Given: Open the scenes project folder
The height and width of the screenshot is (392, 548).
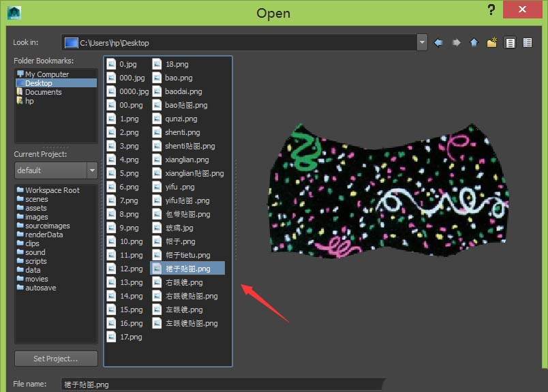Looking at the screenshot, I should tap(33, 199).
